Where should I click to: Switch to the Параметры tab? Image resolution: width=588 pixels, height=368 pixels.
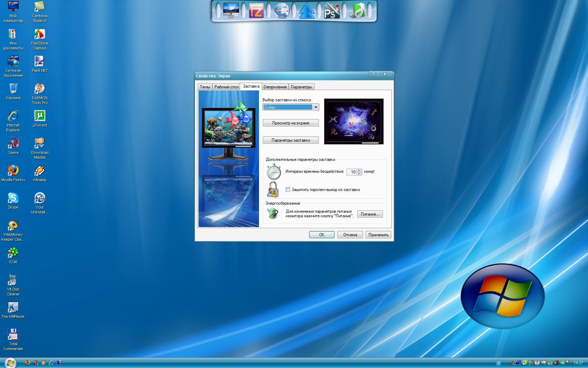(x=301, y=87)
